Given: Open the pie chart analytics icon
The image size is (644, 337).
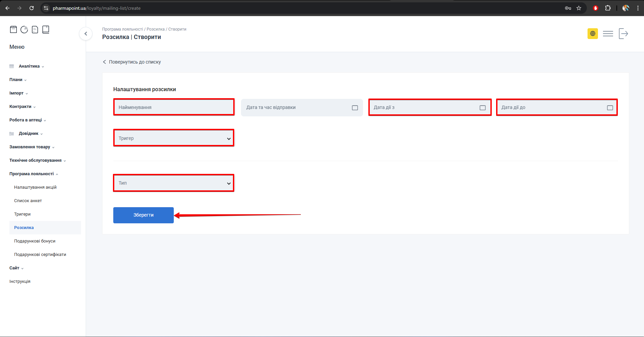Looking at the screenshot, I should (24, 30).
